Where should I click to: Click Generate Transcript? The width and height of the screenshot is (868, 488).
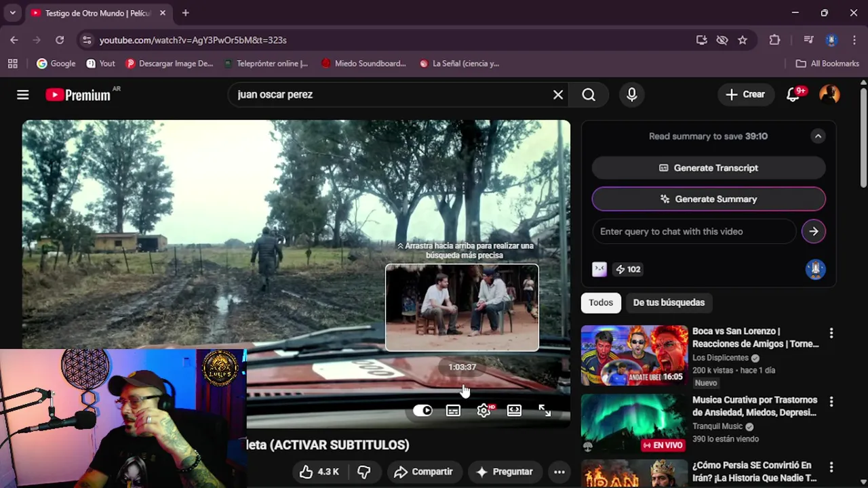709,168
